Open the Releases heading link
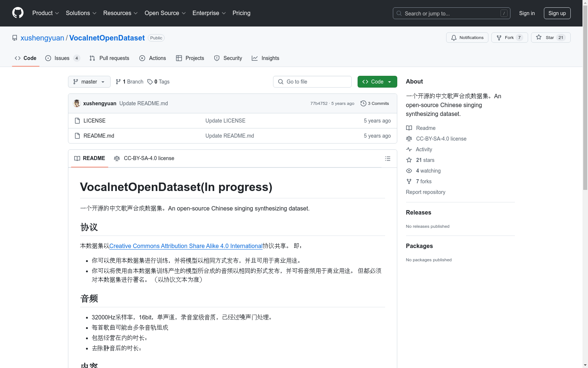This screenshot has width=588, height=368. (419, 212)
